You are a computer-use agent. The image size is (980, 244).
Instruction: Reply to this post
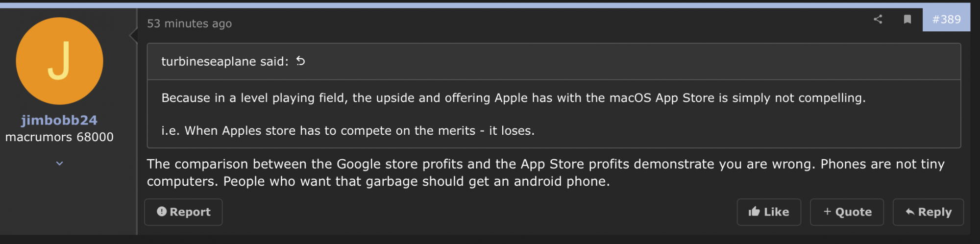click(x=928, y=212)
